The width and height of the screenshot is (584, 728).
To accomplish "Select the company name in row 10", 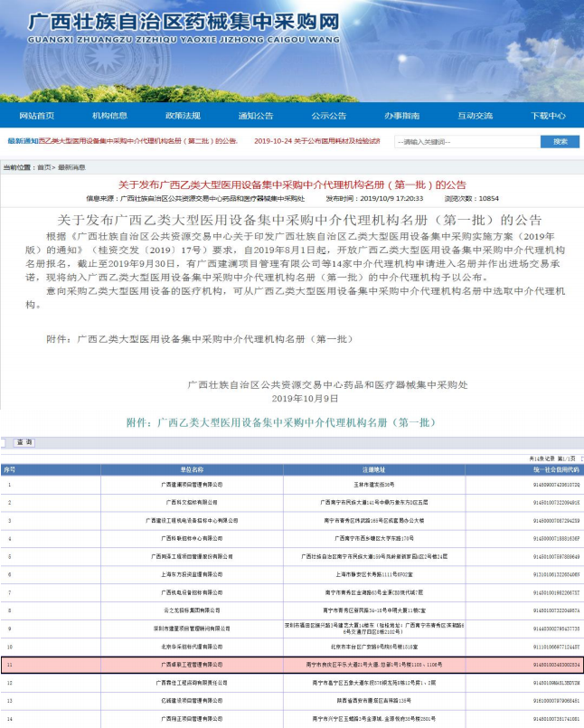I will pos(192,647).
